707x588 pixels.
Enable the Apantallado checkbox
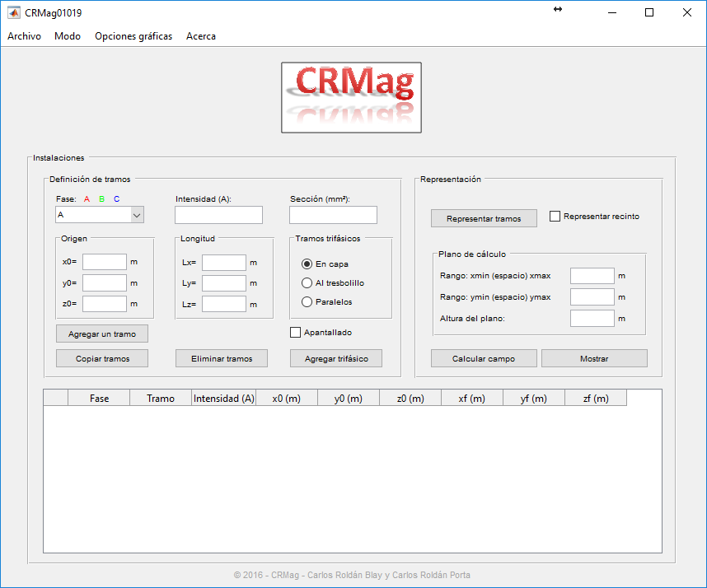click(296, 333)
